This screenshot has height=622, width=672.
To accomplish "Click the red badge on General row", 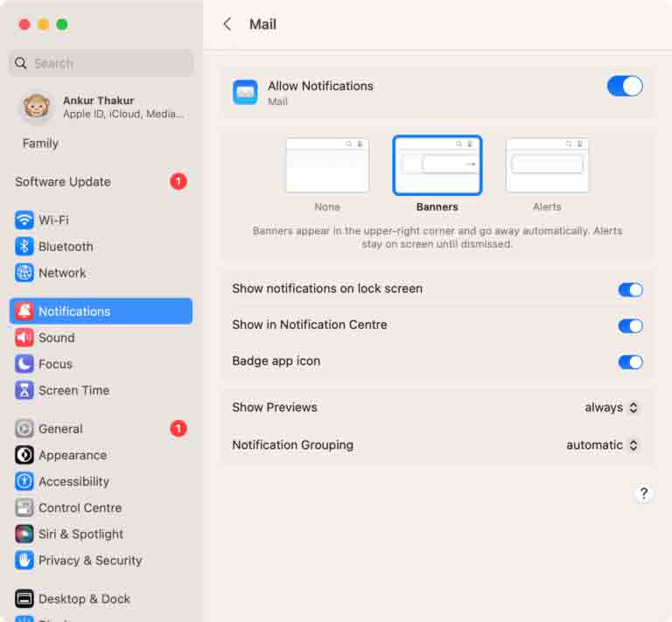I will (178, 429).
